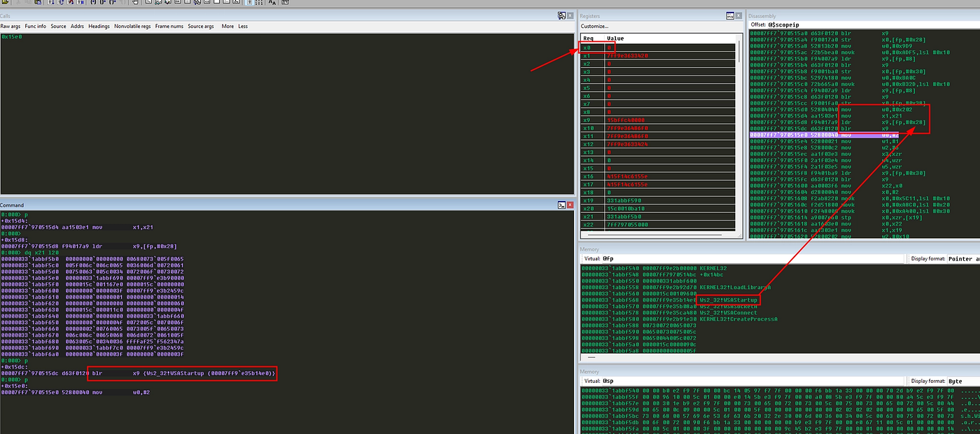Select register x22 value 7ff797055000
The height and width of the screenshot is (434, 980).
click(x=626, y=224)
